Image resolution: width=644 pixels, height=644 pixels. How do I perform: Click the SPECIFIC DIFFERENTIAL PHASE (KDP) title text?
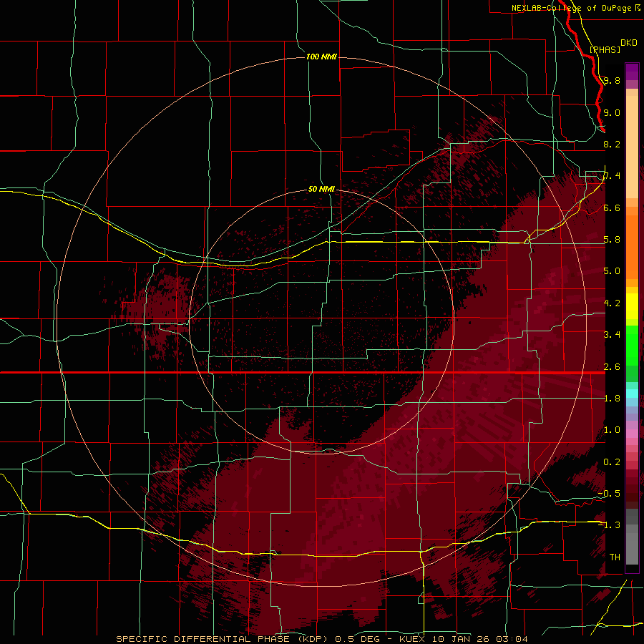(x=223, y=639)
